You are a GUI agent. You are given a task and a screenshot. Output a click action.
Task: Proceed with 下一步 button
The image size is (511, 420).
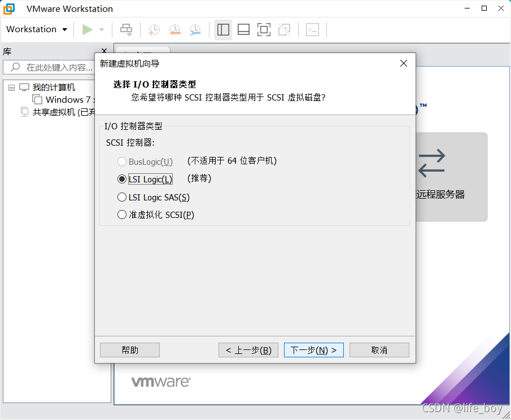click(314, 350)
